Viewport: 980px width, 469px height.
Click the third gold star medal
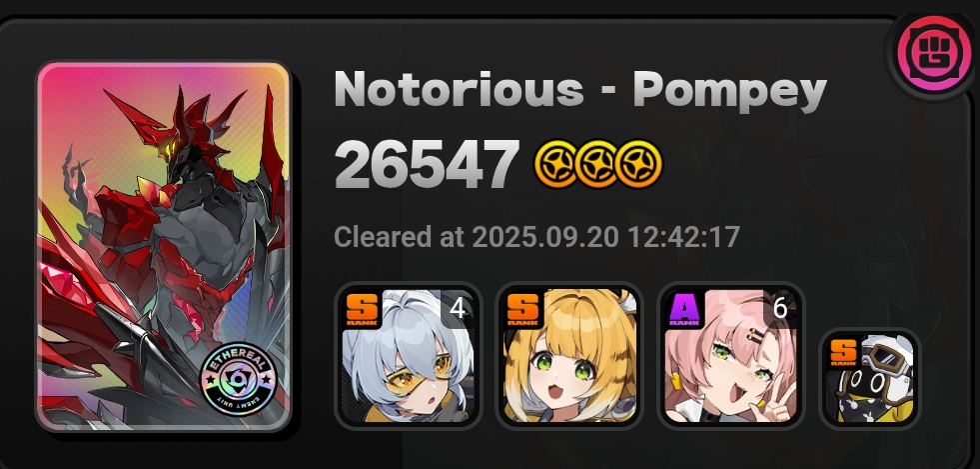pos(638,164)
